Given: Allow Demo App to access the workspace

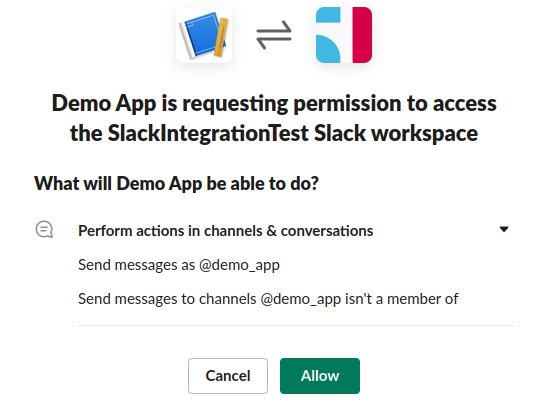Looking at the screenshot, I should click(320, 376).
